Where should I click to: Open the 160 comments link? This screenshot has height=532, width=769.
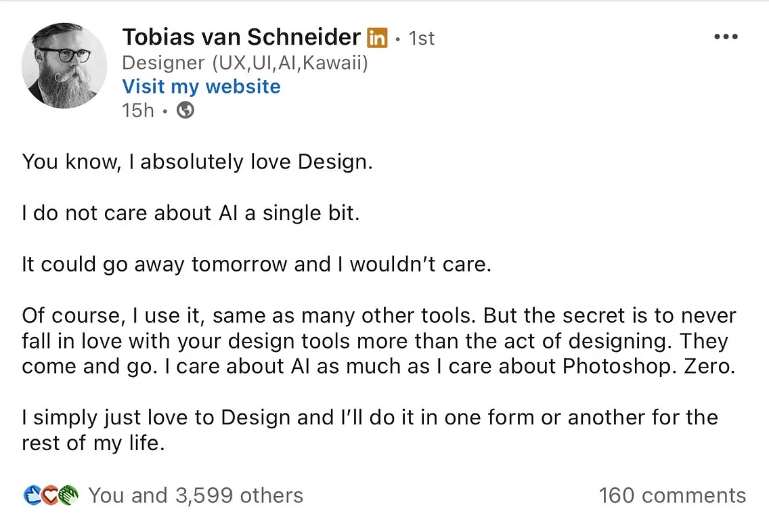(x=672, y=495)
